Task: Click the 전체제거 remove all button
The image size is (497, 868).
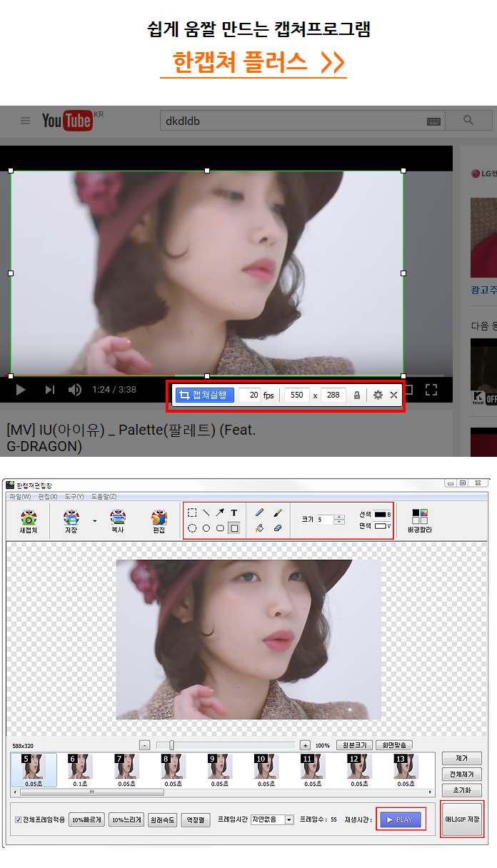Action: coord(461,774)
